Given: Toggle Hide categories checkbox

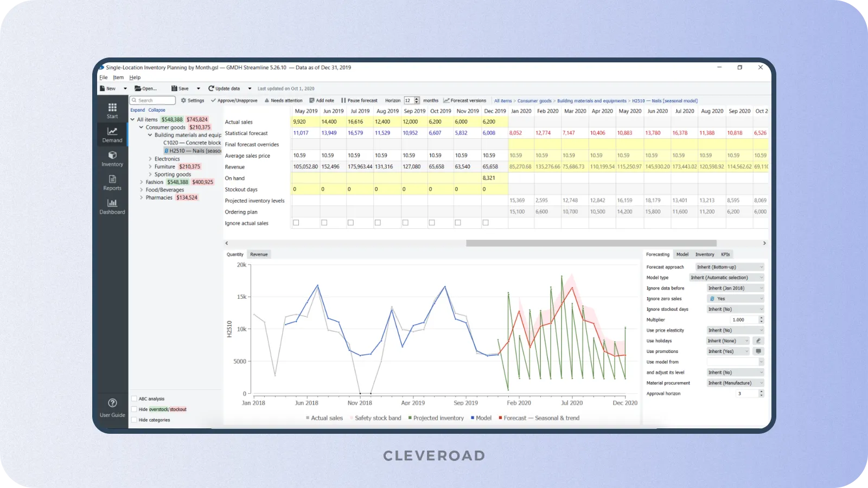Looking at the screenshot, I should click(133, 419).
